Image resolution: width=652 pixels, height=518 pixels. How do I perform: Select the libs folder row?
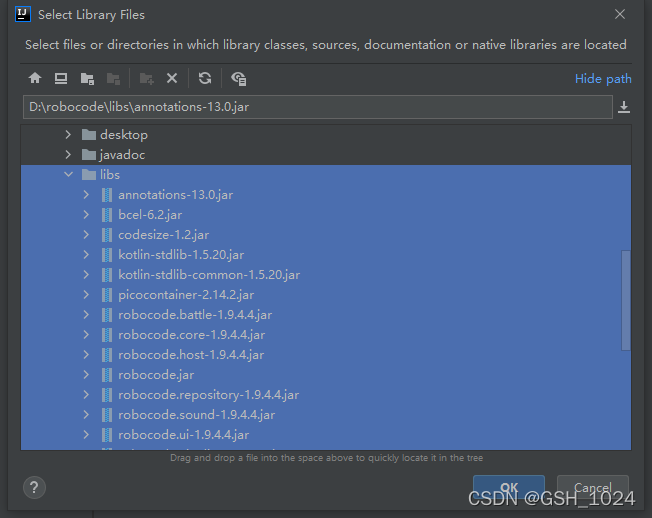coord(326,175)
